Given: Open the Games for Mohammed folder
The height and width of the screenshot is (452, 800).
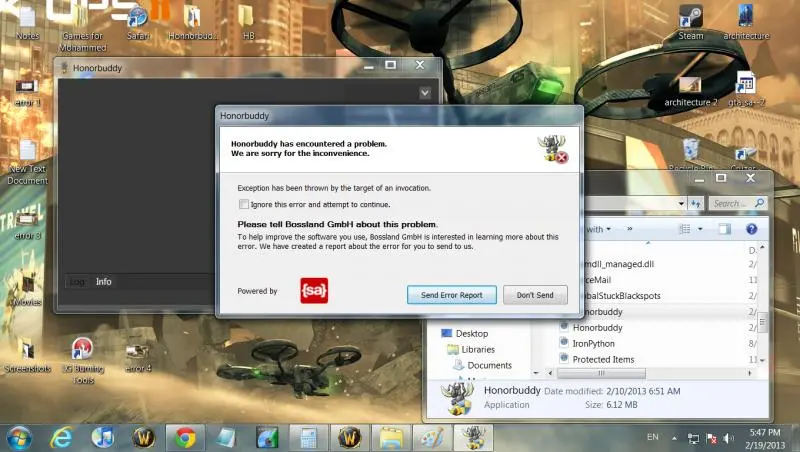Looking at the screenshot, I should 82,30.
